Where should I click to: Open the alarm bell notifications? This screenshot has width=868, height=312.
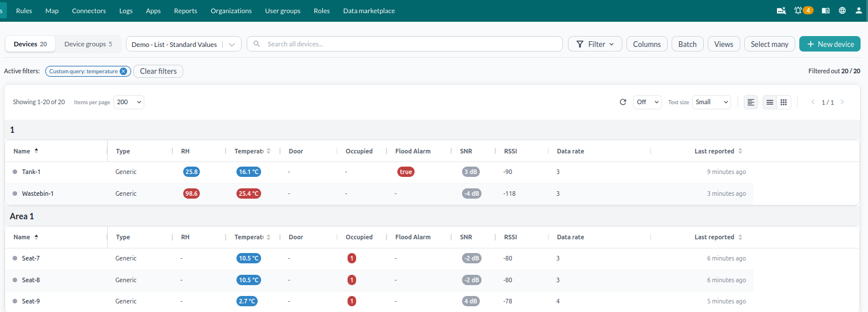(x=798, y=10)
